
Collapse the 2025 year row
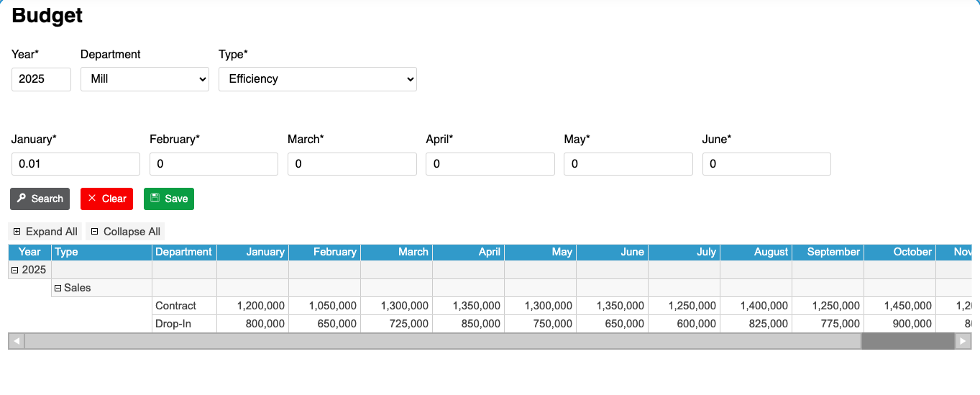(x=14, y=270)
